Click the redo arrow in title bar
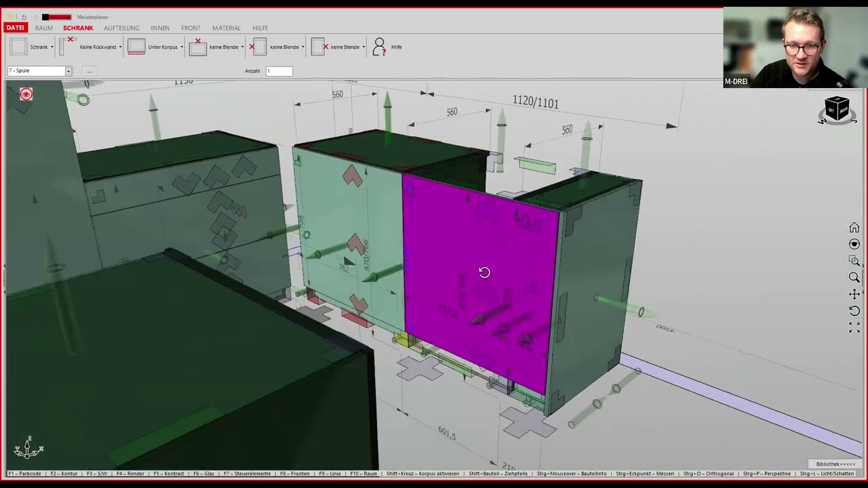The image size is (868, 488). coord(35,17)
